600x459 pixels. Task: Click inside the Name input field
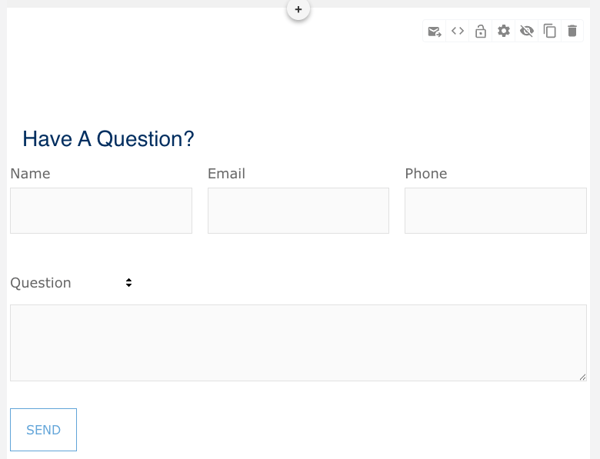[x=101, y=211]
